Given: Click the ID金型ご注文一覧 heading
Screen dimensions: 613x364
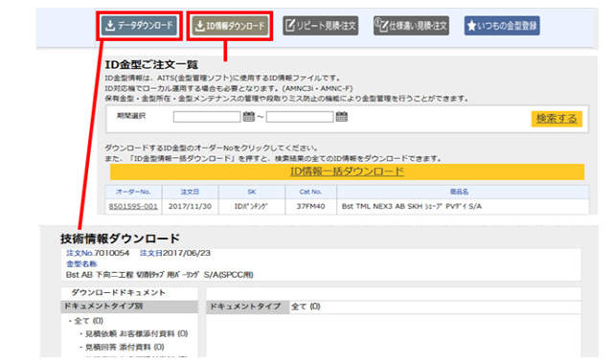Looking at the screenshot, I should 151,64.
